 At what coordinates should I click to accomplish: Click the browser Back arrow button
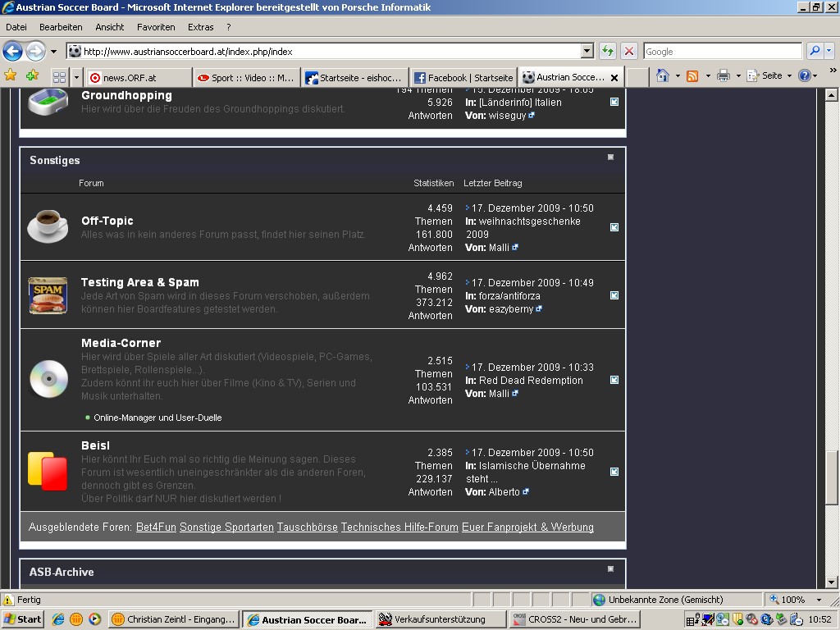(x=12, y=51)
